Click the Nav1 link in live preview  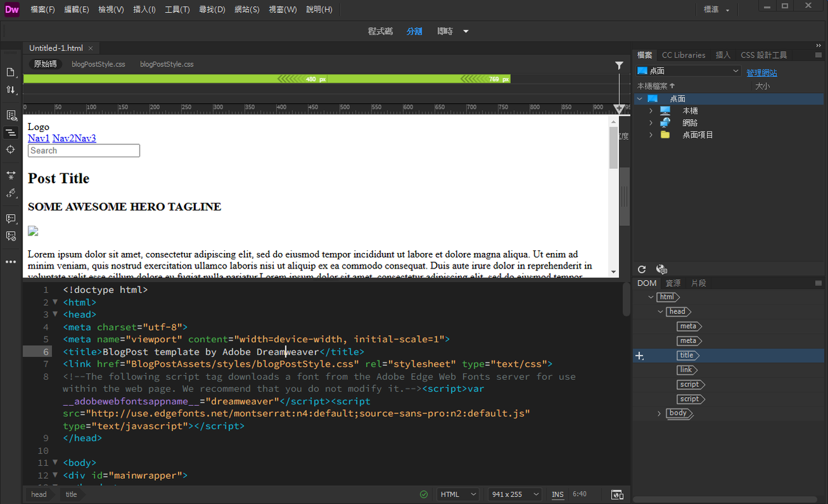point(39,138)
